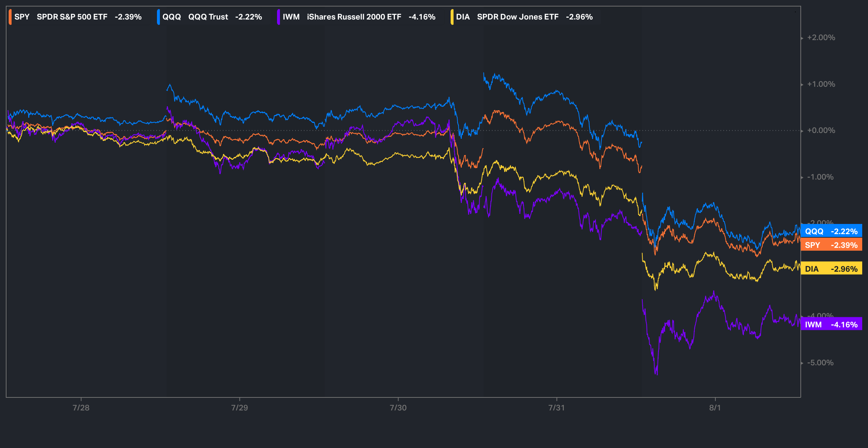The width and height of the screenshot is (868, 448).
Task: Click the orange SPY -2.39% price tag
Action: [x=831, y=245]
